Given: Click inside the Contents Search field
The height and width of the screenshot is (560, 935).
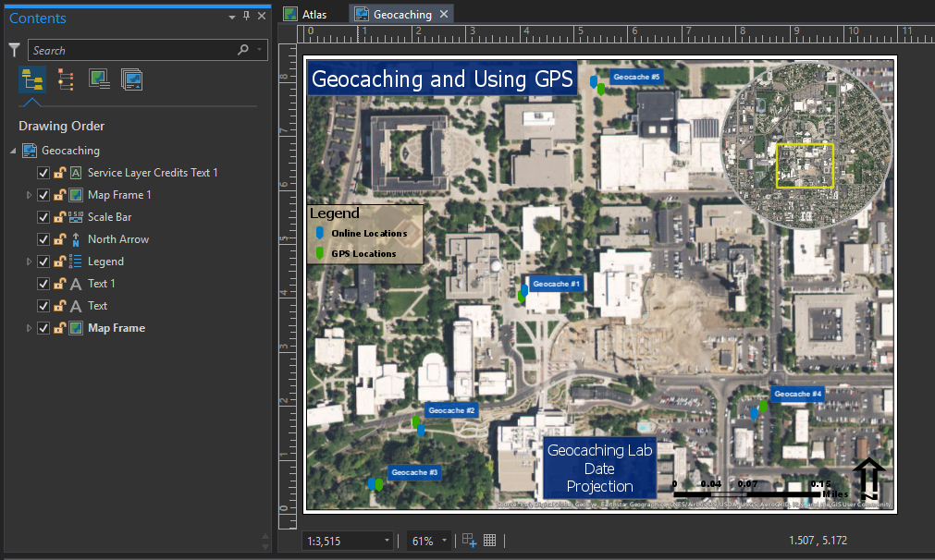Looking at the screenshot, I should (129, 50).
